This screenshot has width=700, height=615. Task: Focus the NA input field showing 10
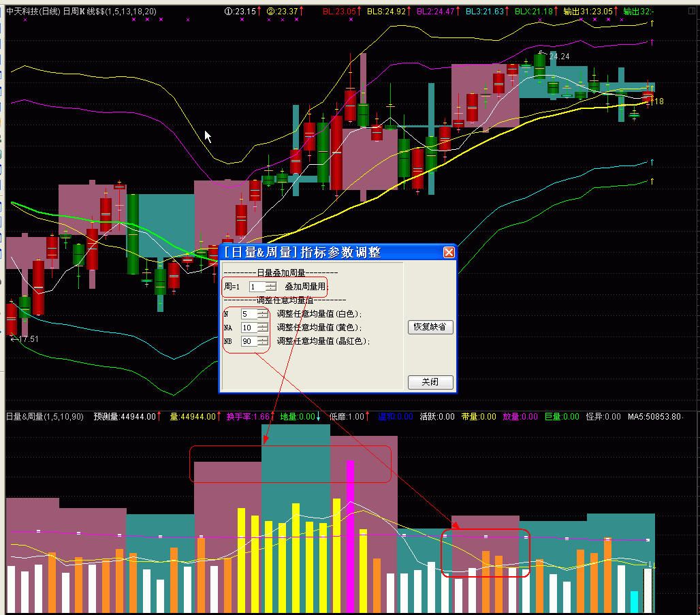pyautogui.click(x=249, y=328)
